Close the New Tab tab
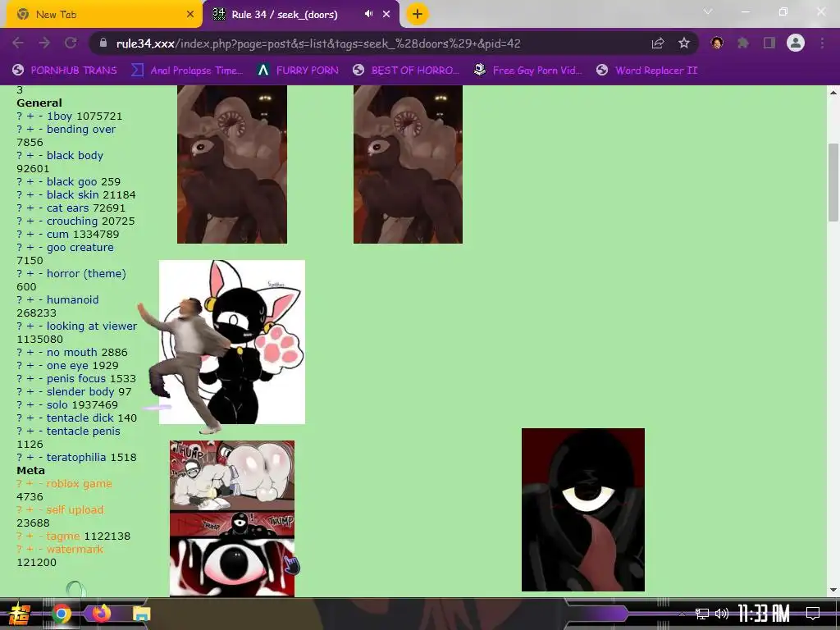Viewport: 840px width, 630px height. point(190,15)
